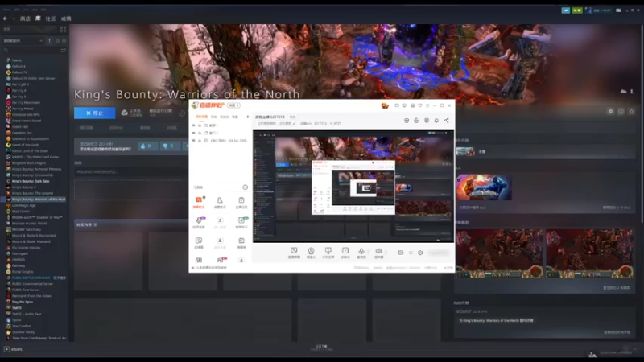The height and width of the screenshot is (362, 644).
Task: Toggle visibility eye of third source in streaming app
Action: (x=194, y=140)
